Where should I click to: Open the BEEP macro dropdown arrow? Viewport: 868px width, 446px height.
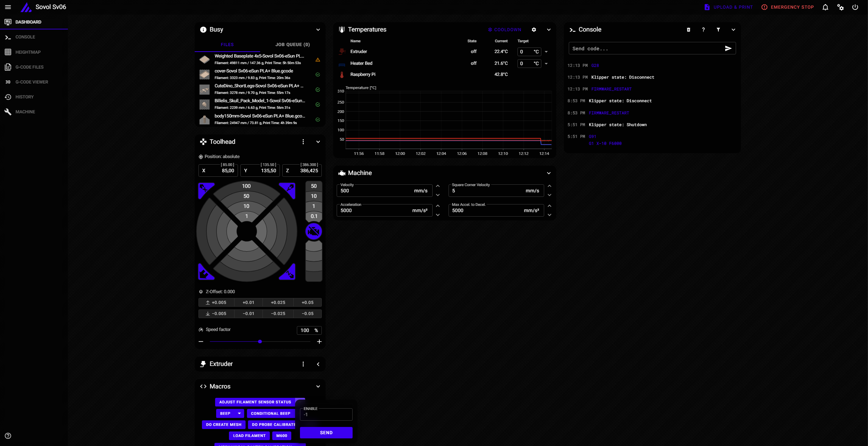point(239,413)
